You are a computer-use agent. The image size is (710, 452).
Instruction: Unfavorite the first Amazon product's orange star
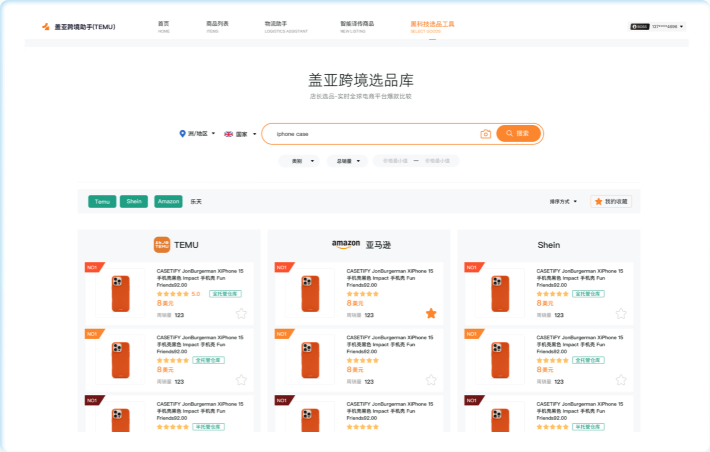point(431,314)
